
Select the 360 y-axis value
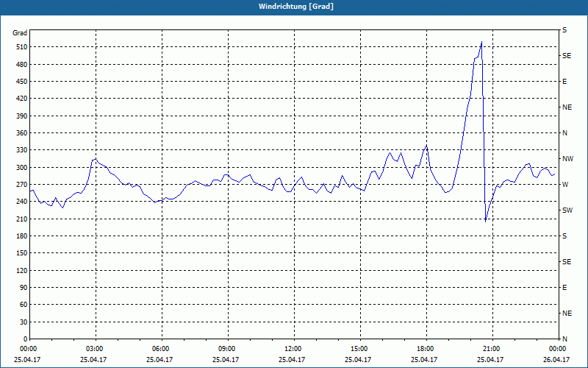[22, 133]
